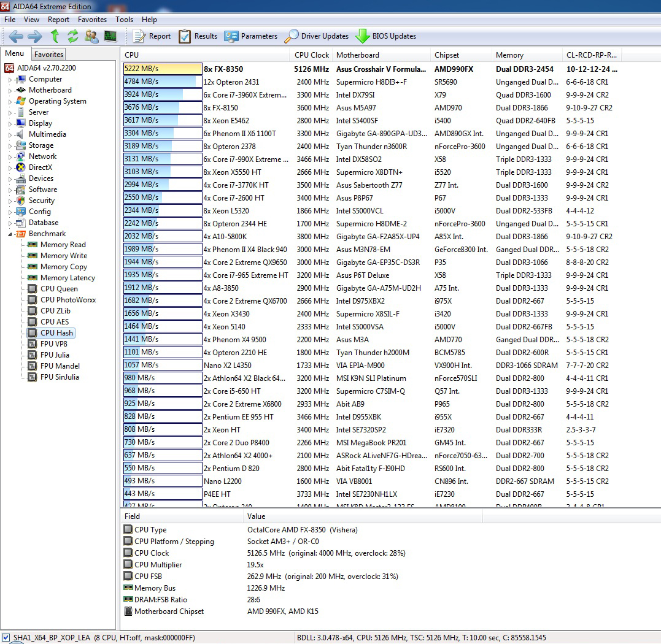
Task: Open the File menu
Action: pyautogui.click(x=10, y=20)
